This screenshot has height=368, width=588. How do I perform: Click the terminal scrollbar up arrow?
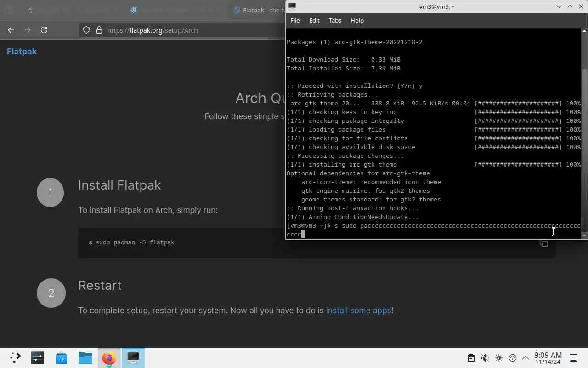[x=584, y=31]
